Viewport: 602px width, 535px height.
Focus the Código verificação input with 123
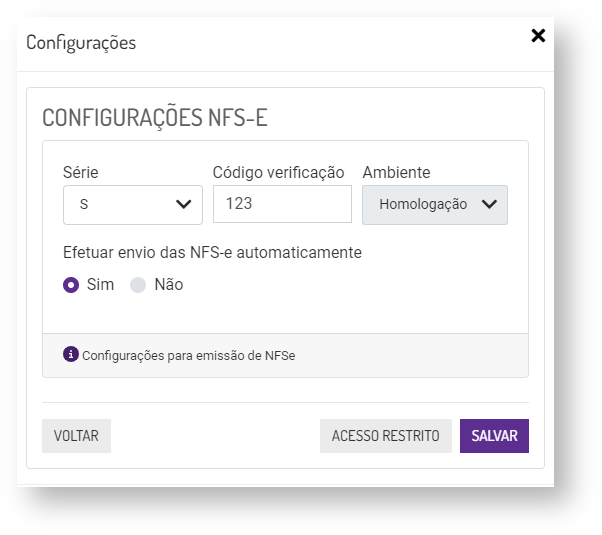coord(281,204)
